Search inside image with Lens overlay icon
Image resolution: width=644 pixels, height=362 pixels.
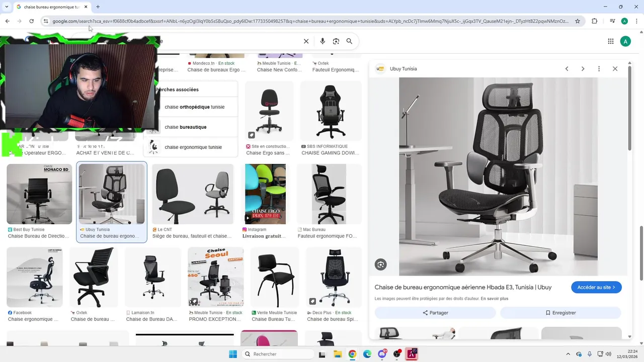381,264
